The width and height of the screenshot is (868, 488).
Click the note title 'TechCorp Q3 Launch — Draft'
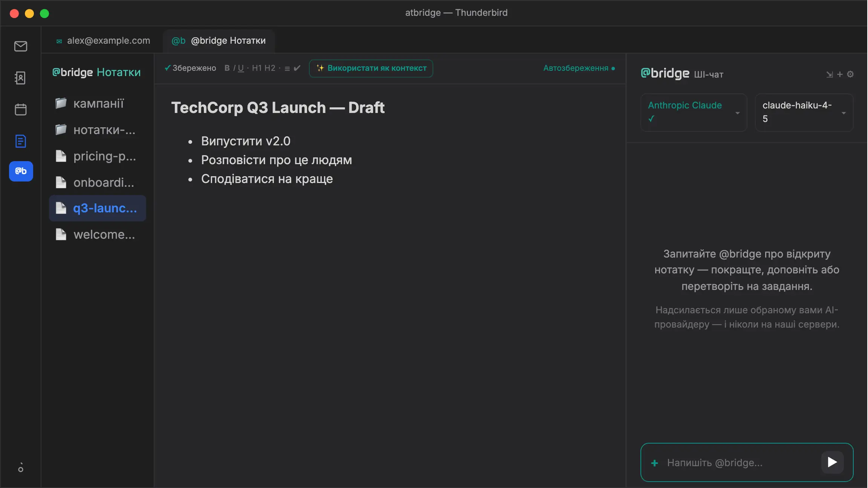[278, 108]
